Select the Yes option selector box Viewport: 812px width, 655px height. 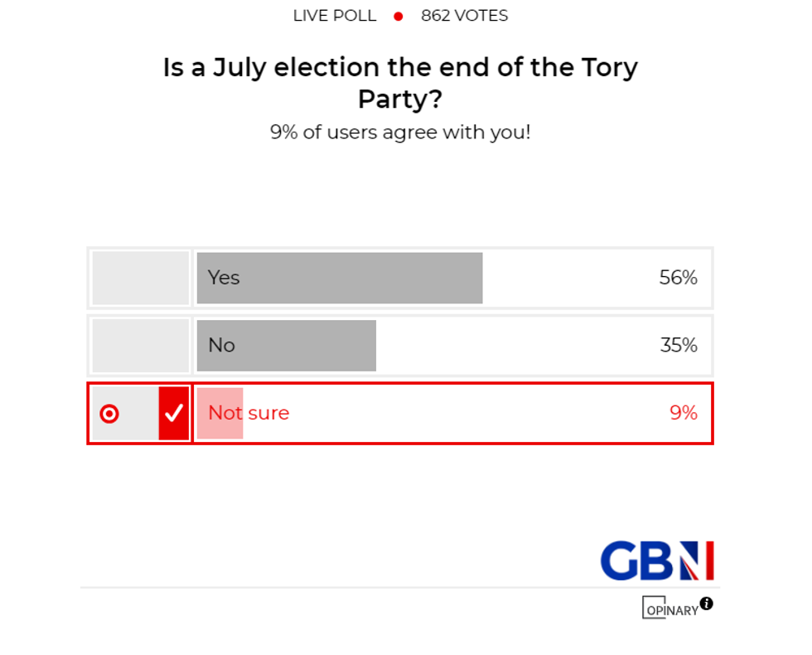(x=141, y=278)
